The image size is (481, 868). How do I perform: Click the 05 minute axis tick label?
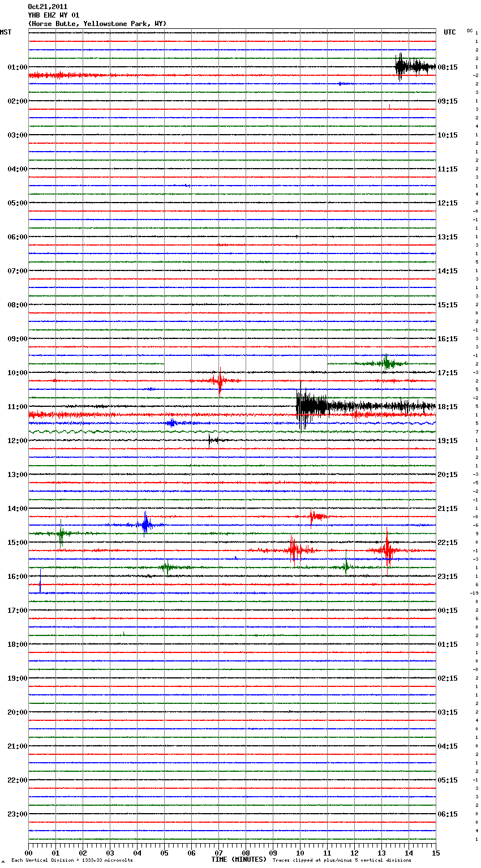point(164,853)
